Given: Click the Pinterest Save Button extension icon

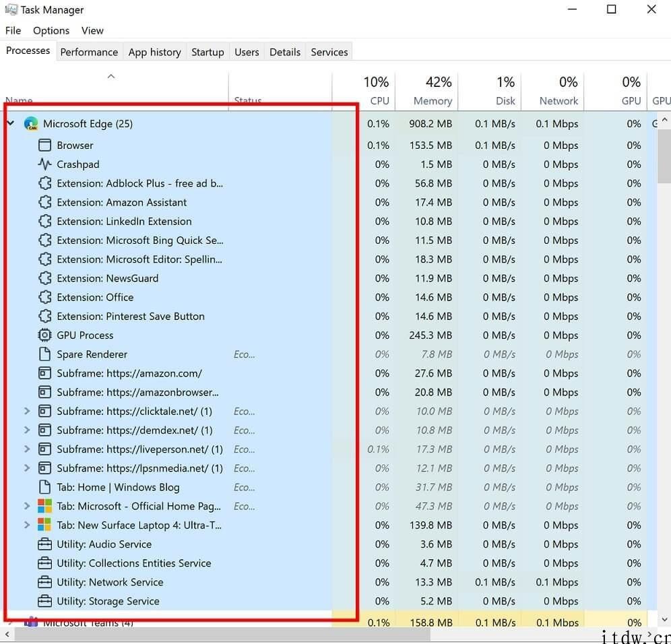Looking at the screenshot, I should click(x=44, y=316).
